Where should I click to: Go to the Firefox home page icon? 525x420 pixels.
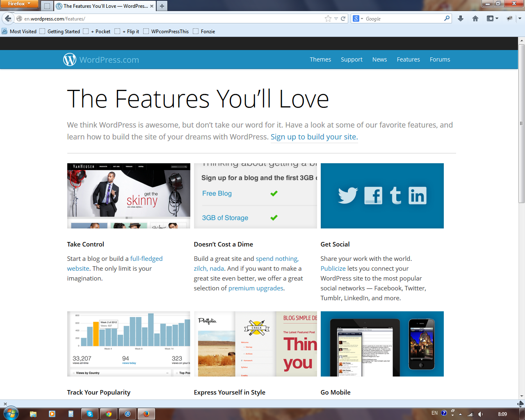point(475,18)
